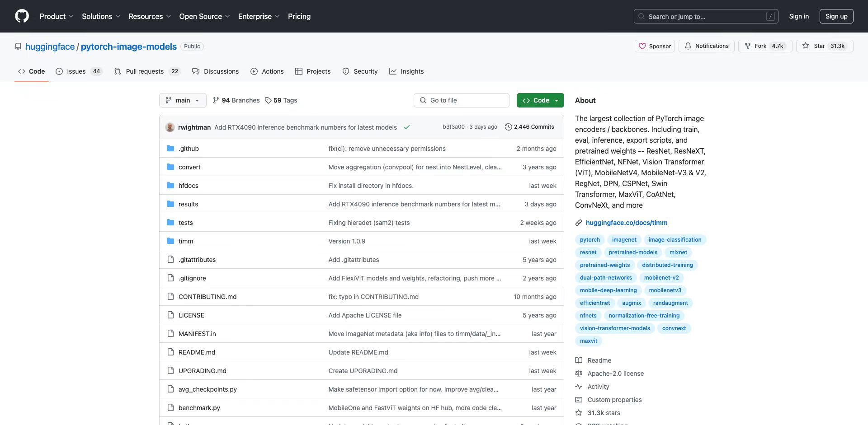Click the Activity pulse icon
The height and width of the screenshot is (425, 868).
[579, 387]
